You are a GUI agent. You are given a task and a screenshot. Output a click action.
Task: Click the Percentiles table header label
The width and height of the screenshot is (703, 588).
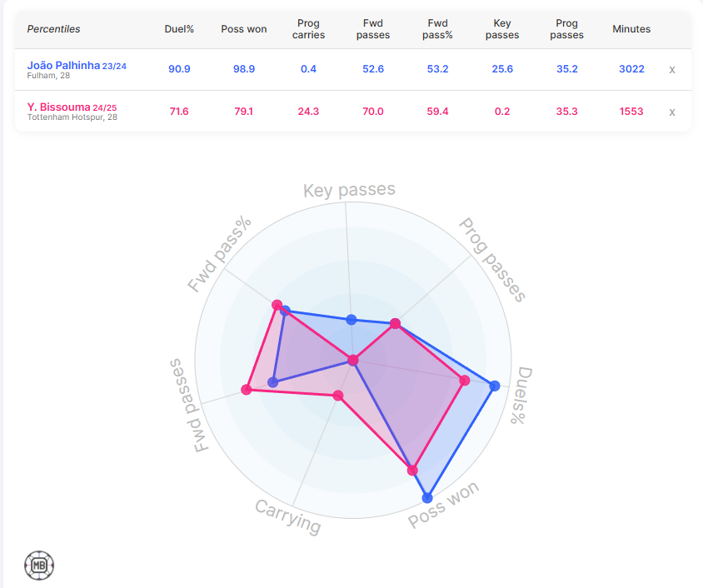(x=54, y=29)
